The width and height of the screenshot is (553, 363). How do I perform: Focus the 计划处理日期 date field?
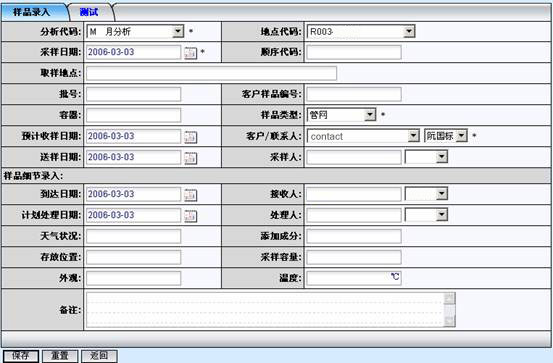point(133,215)
